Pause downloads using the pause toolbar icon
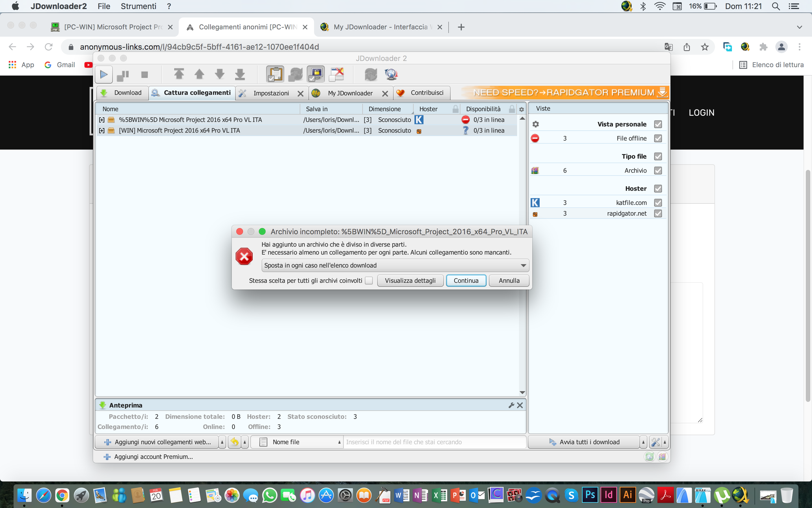812x508 pixels. [123, 75]
